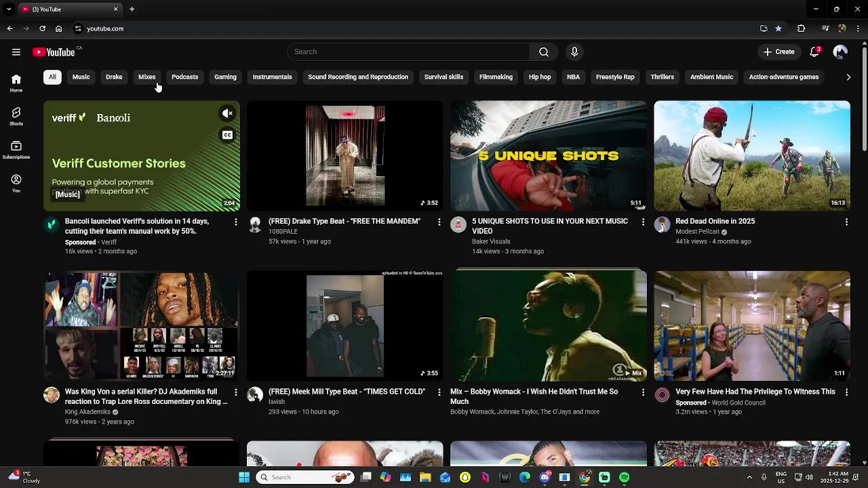Image resolution: width=868 pixels, height=488 pixels.
Task: Open options for Meek Mill Type Beat
Action: [x=439, y=392]
